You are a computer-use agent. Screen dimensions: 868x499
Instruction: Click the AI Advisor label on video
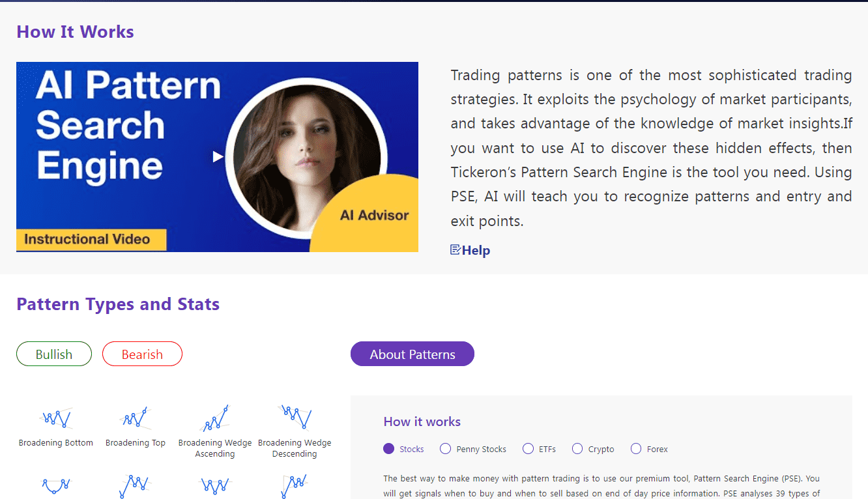point(375,215)
